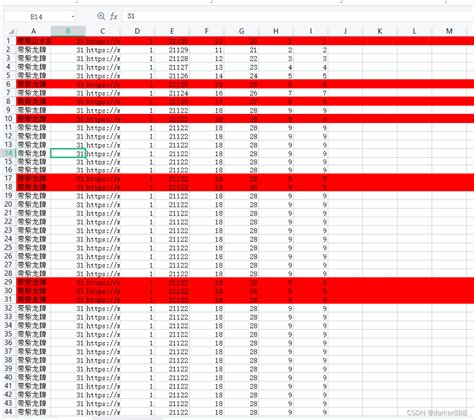
Task: Expand the Name Box dropdown arrow
Action: click(72, 16)
